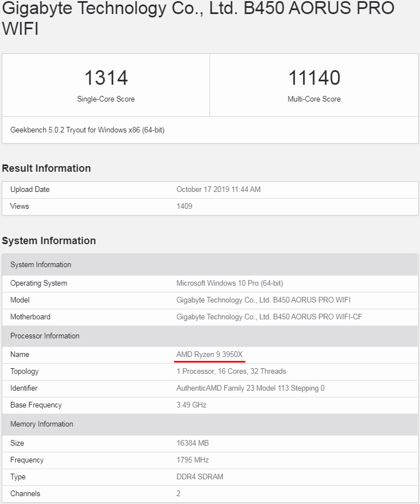Select the multi-core score 11140

(314, 78)
